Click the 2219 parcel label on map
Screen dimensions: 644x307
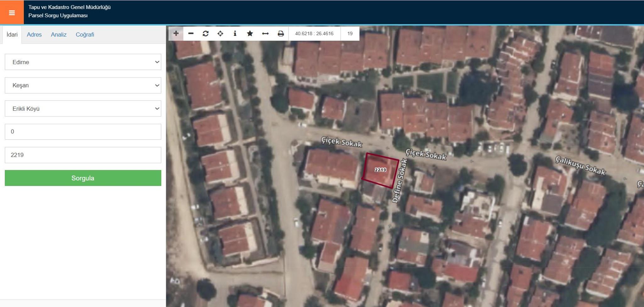click(380, 170)
